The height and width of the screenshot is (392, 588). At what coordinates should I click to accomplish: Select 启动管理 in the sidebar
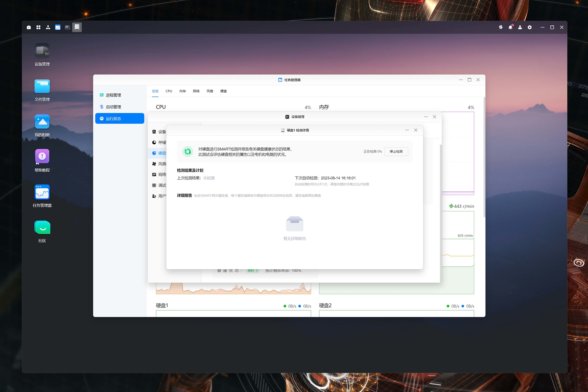click(x=113, y=107)
